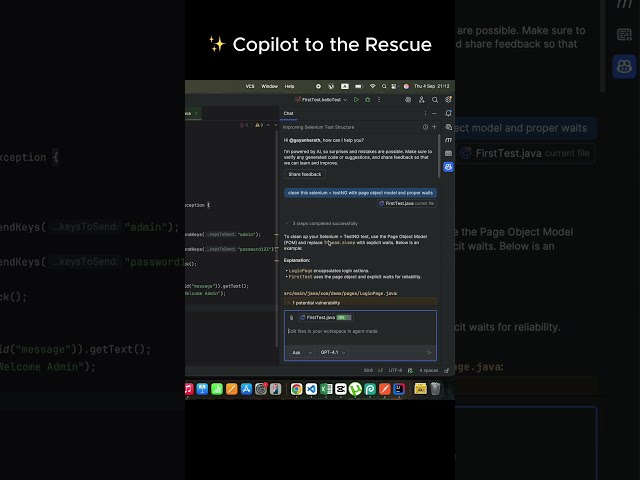This screenshot has height=480, width=640.
Task: Open Keynote from the dock
Action: coord(202,389)
